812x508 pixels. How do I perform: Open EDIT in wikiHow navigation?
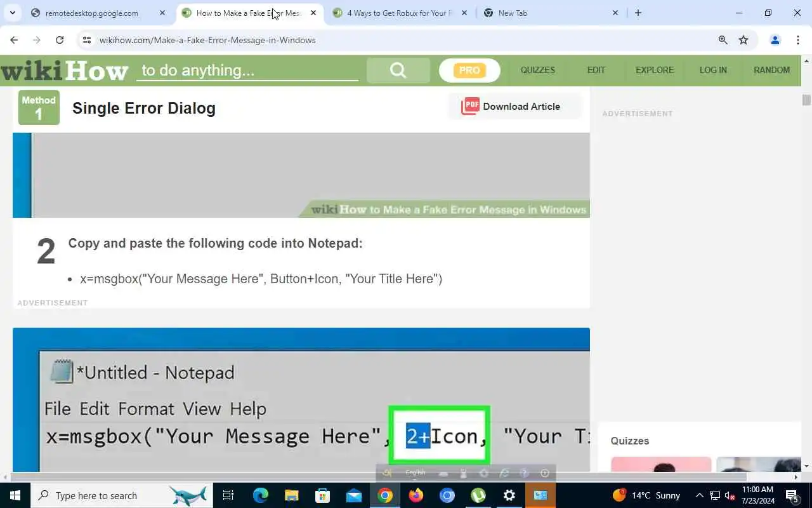pyautogui.click(x=596, y=70)
